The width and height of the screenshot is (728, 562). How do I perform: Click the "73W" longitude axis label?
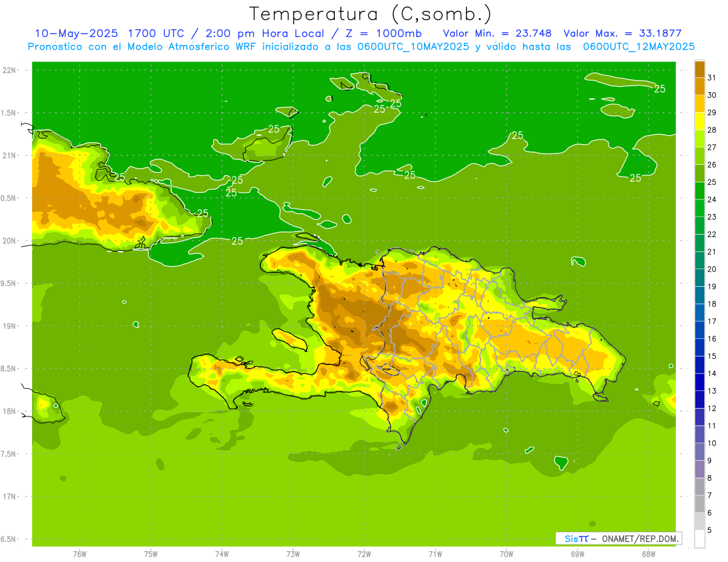(x=293, y=554)
